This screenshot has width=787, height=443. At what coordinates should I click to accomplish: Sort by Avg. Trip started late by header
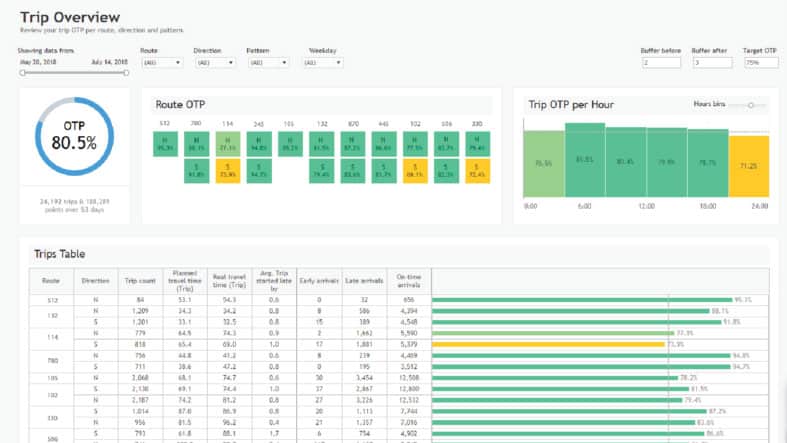tap(274, 281)
